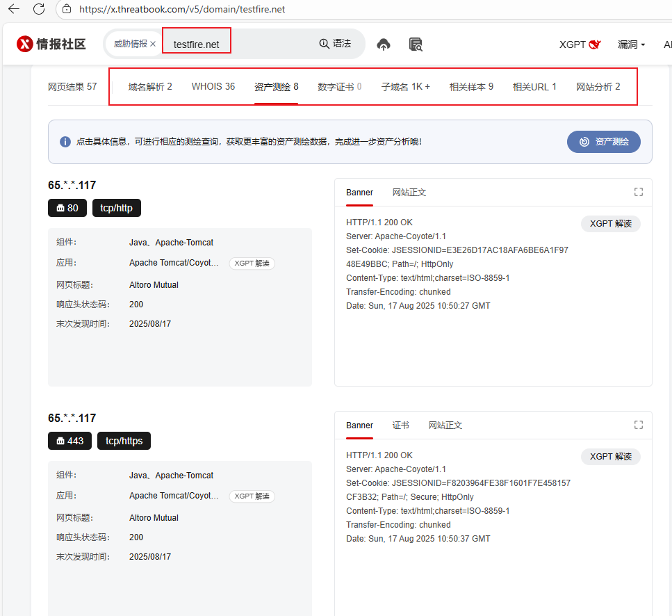Click the browser back arrow

pos(14,9)
